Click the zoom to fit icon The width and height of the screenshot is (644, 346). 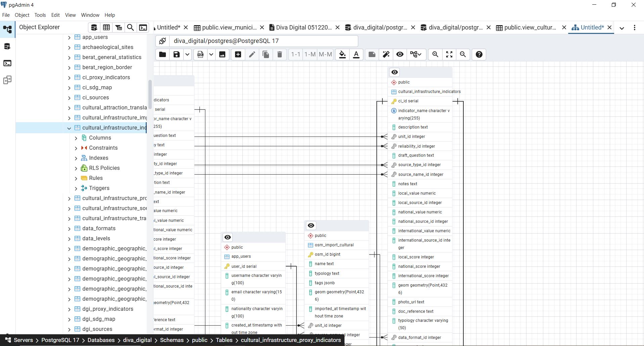(449, 54)
